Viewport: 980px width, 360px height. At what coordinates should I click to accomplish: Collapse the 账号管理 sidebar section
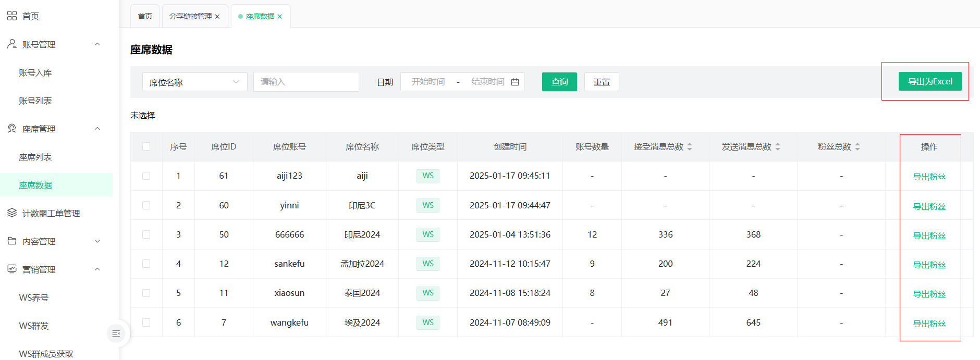(97, 44)
